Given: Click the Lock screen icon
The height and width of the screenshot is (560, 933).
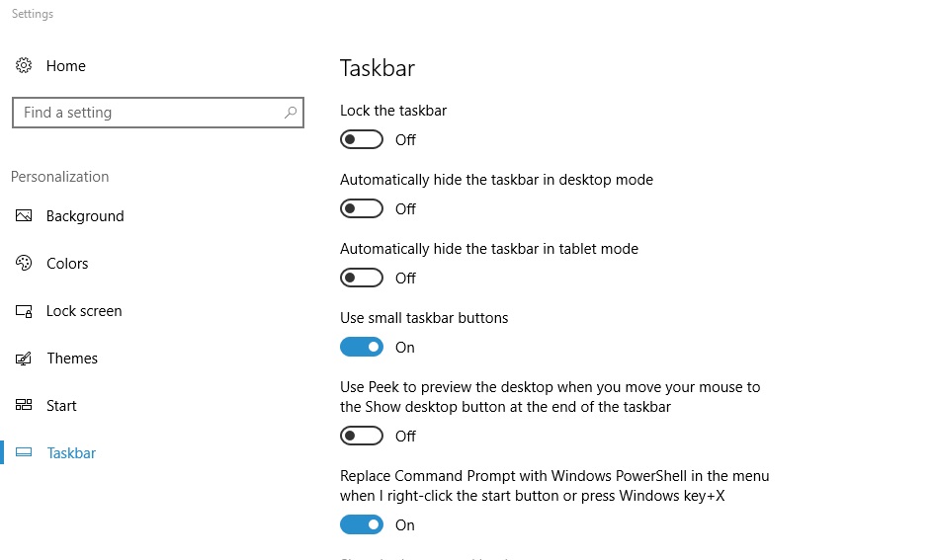Looking at the screenshot, I should (x=24, y=311).
